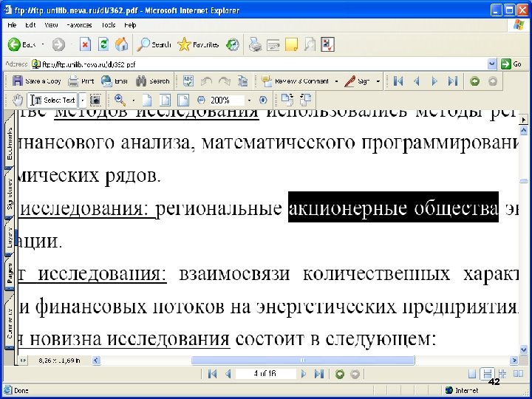Click the Go button

click(x=511, y=64)
